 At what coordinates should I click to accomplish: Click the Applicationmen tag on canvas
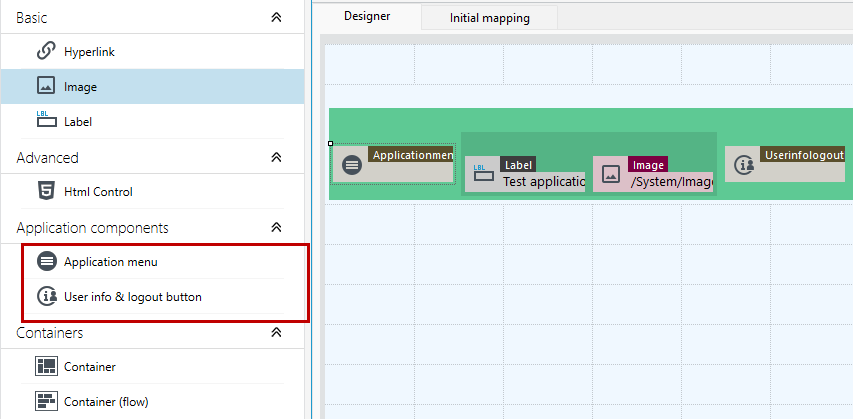coord(411,155)
